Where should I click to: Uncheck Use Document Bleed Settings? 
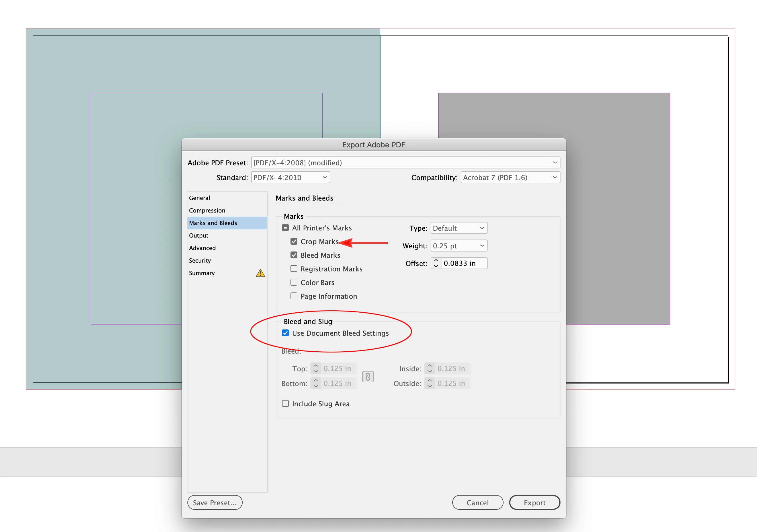click(286, 333)
